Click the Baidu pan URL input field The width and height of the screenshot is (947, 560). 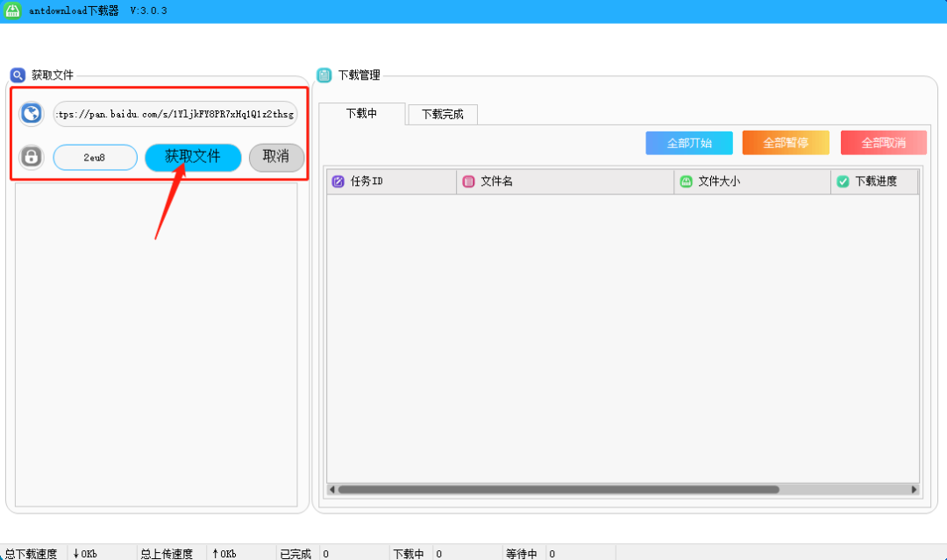(175, 114)
